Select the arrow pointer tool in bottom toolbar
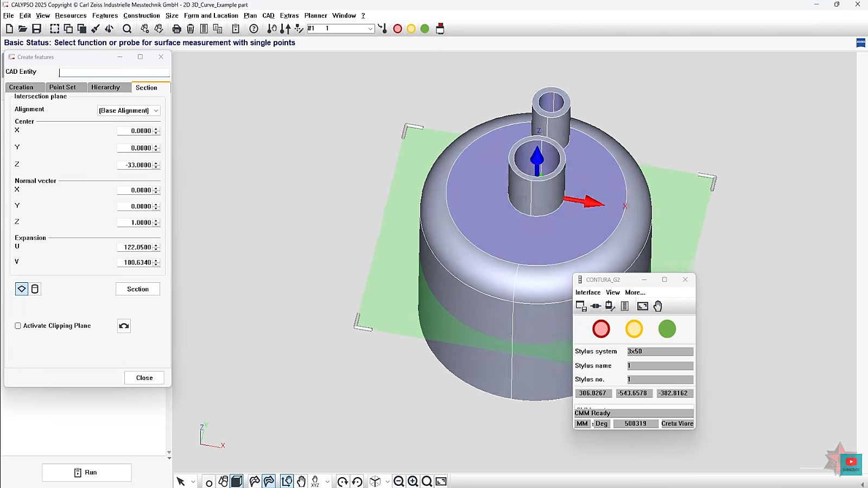This screenshot has width=868, height=488. point(181,481)
